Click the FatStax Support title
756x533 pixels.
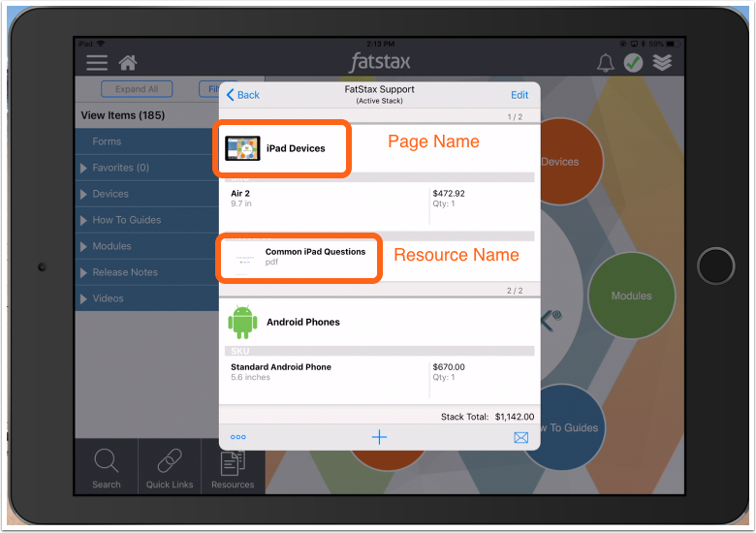(379, 89)
